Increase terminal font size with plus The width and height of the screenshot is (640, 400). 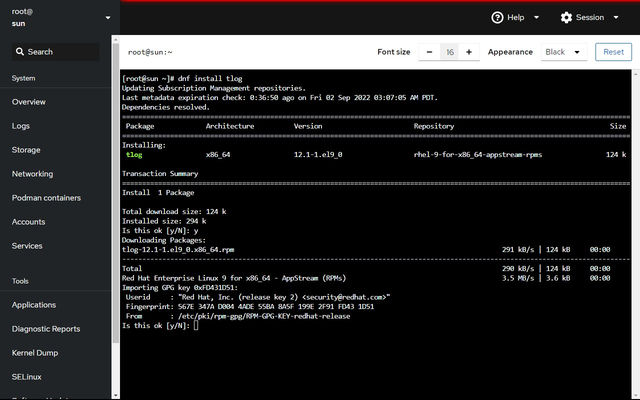click(469, 52)
